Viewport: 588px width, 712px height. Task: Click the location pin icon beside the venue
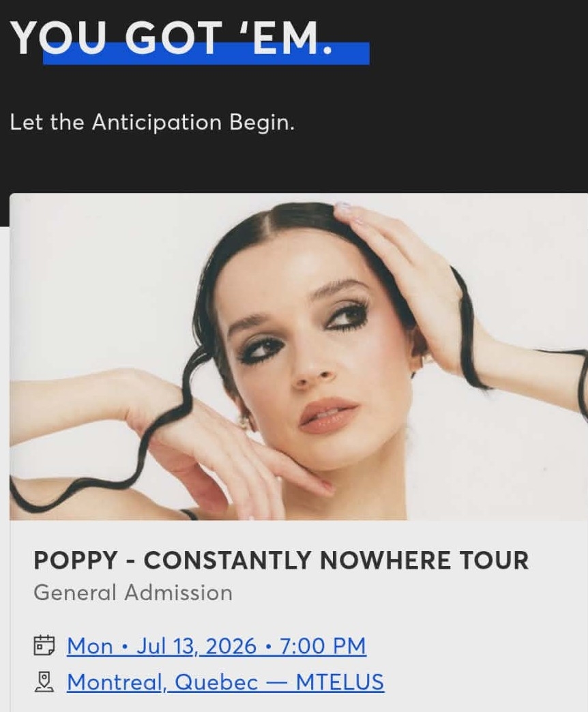pos(44,681)
